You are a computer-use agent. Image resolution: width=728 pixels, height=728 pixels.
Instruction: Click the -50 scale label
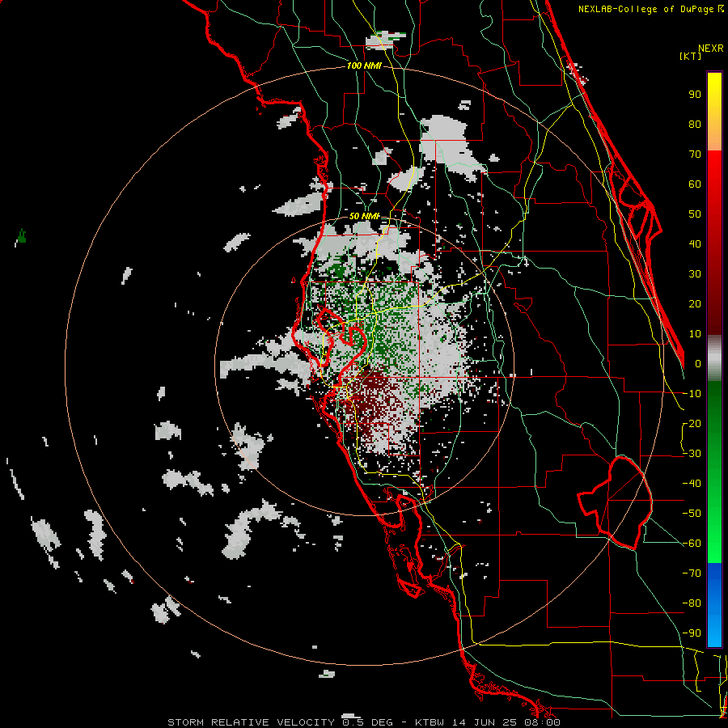tap(692, 514)
